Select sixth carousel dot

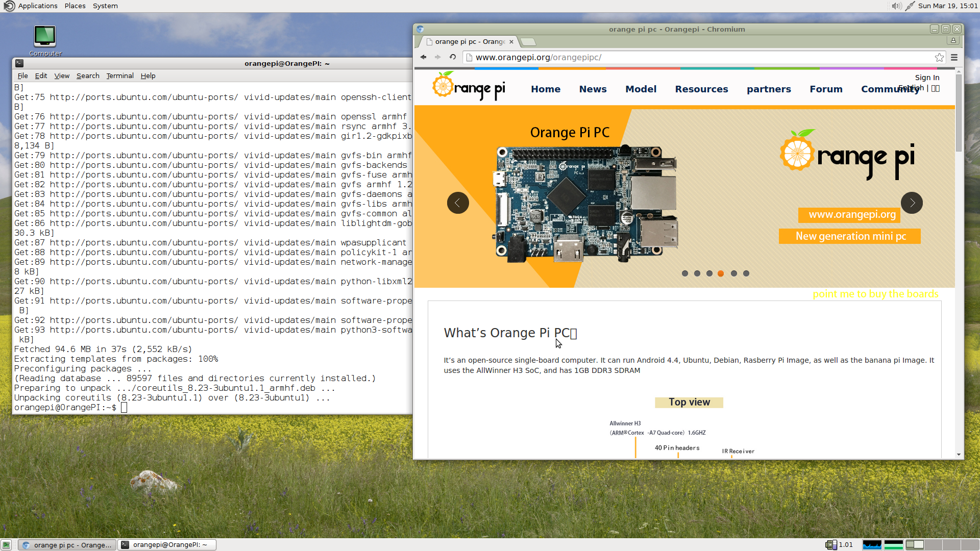(746, 273)
